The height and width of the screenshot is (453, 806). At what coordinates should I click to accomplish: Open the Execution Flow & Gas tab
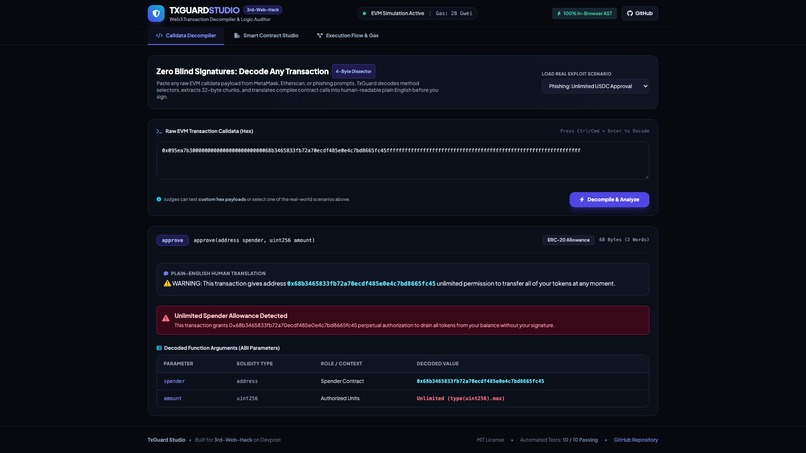347,35
